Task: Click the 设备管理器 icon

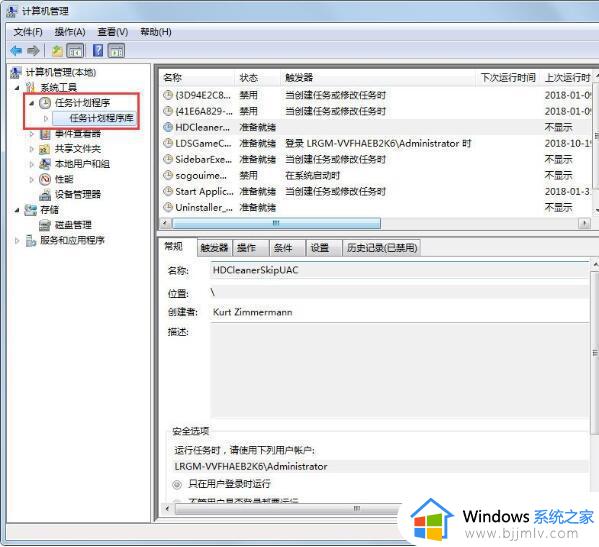Action: pyautogui.click(x=45, y=194)
